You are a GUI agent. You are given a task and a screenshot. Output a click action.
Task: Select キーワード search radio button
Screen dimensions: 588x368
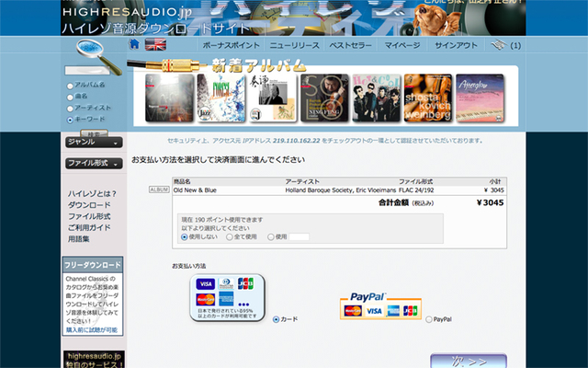coord(70,121)
